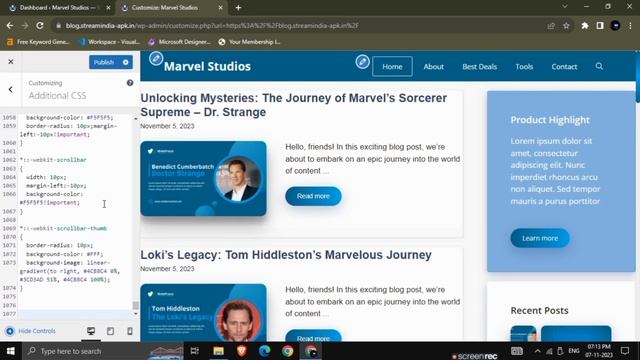640x360 pixels.
Task: Open the Windows notification center
Action: 625,351
